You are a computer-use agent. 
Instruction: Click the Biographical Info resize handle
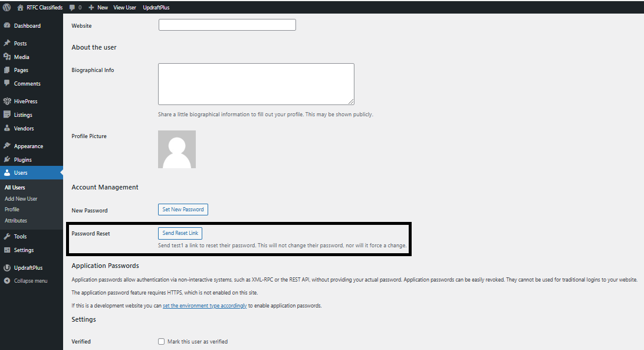[351, 102]
